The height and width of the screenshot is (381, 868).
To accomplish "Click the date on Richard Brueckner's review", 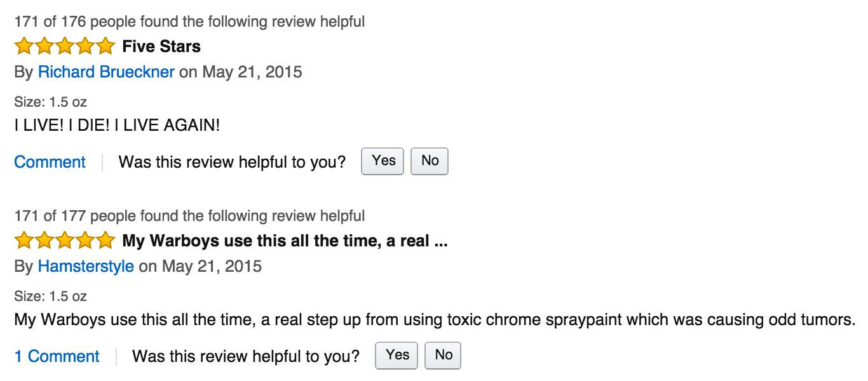I will pos(252,72).
